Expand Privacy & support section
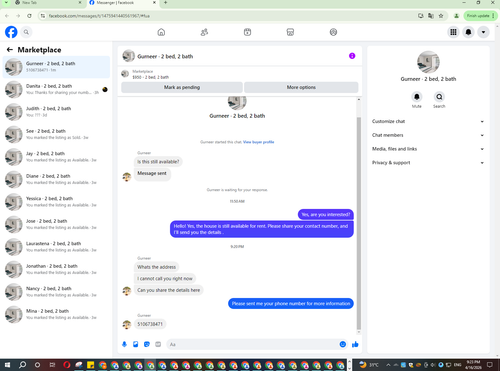This screenshot has width=500, height=371. tap(428, 163)
